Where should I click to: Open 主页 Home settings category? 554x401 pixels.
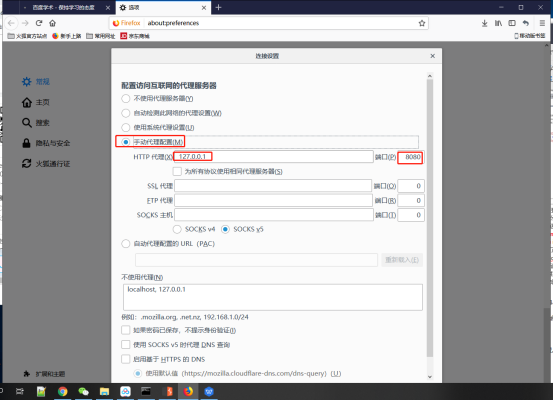[36, 102]
